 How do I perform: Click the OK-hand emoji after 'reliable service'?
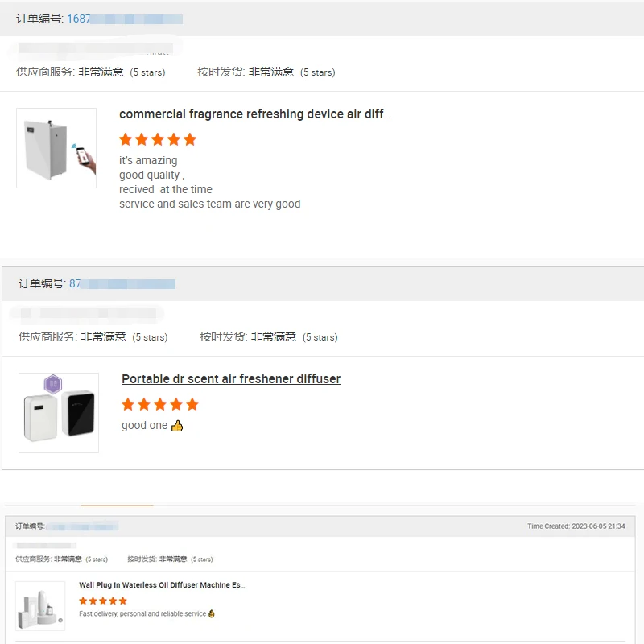[x=212, y=613]
